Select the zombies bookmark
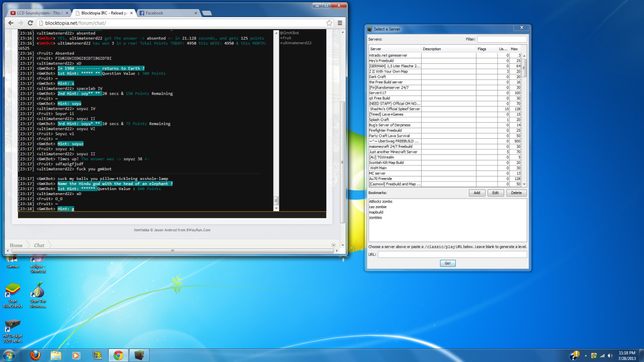Image resolution: width=644 pixels, height=362 pixels. 375,218
